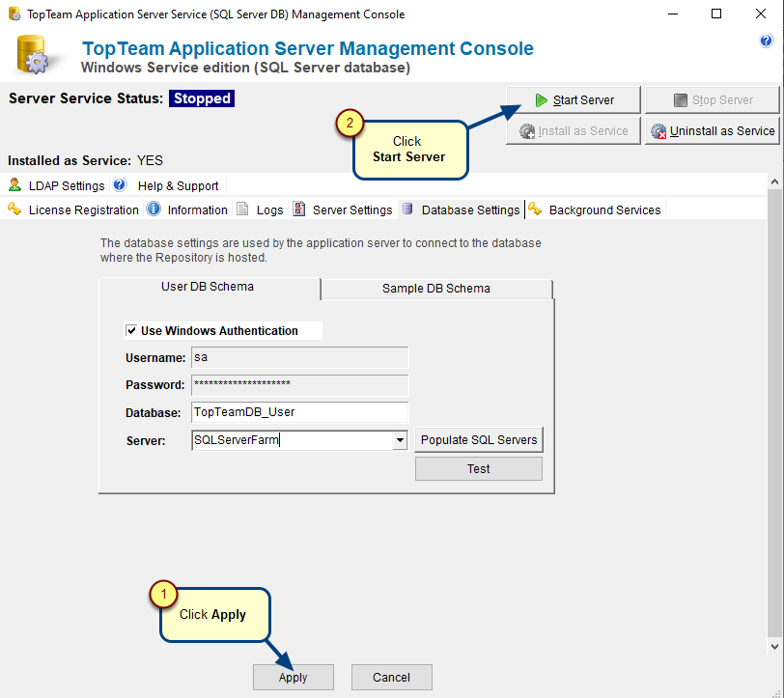Click the LDAP Settings user icon

coord(14,185)
